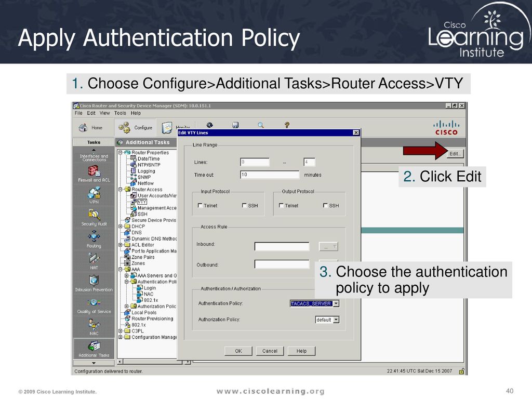Collapse the Router Access tree node

(x=120, y=189)
